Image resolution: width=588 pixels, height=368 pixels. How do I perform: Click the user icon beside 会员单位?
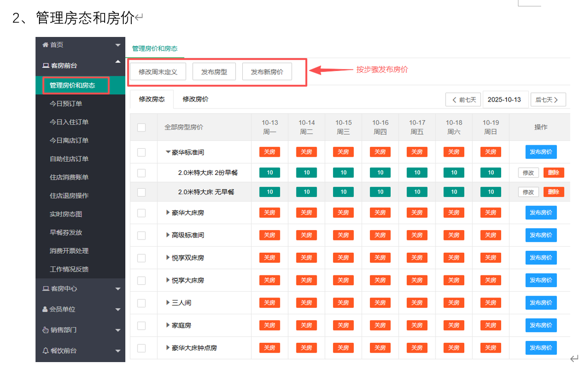[x=45, y=309]
